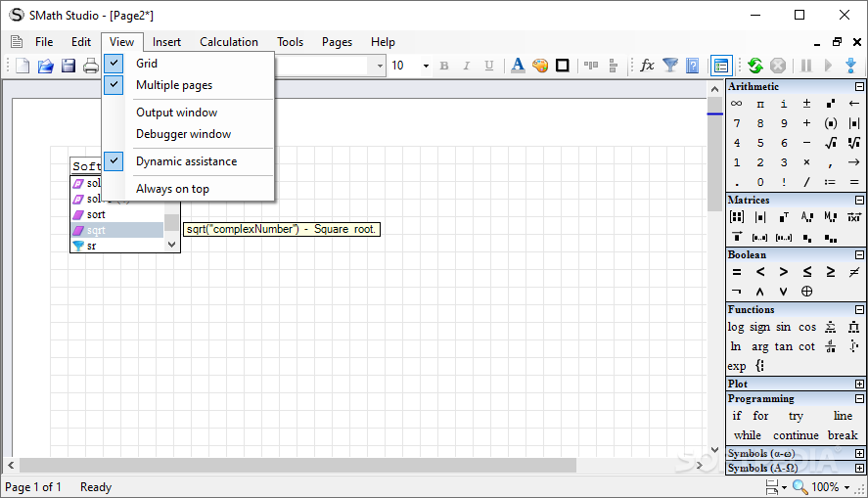Insert the for loop
Image resolution: width=868 pixels, height=498 pixels.
760,416
